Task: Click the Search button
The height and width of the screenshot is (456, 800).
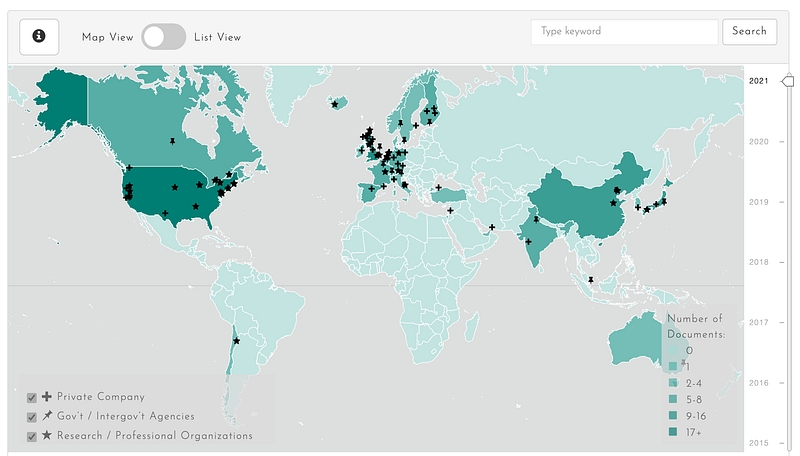Action: [749, 31]
